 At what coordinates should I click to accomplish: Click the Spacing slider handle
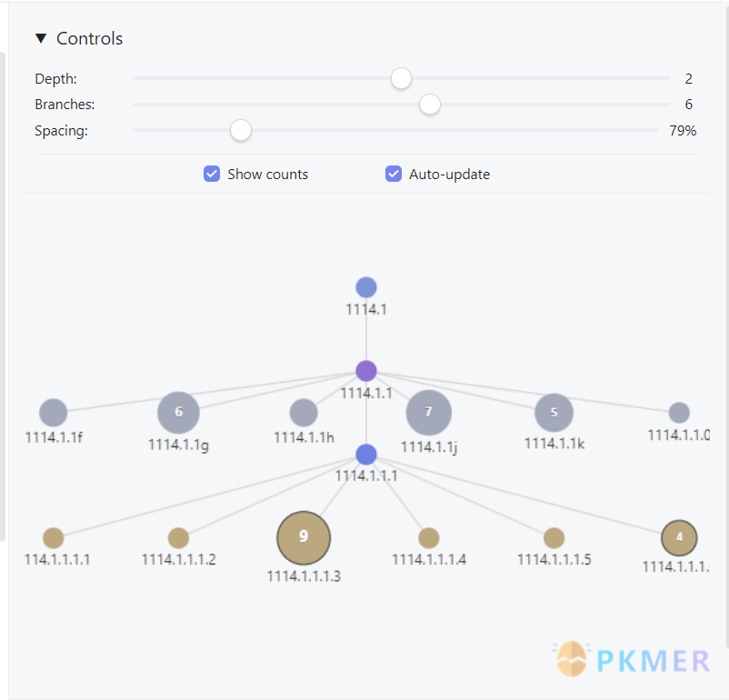point(240,131)
